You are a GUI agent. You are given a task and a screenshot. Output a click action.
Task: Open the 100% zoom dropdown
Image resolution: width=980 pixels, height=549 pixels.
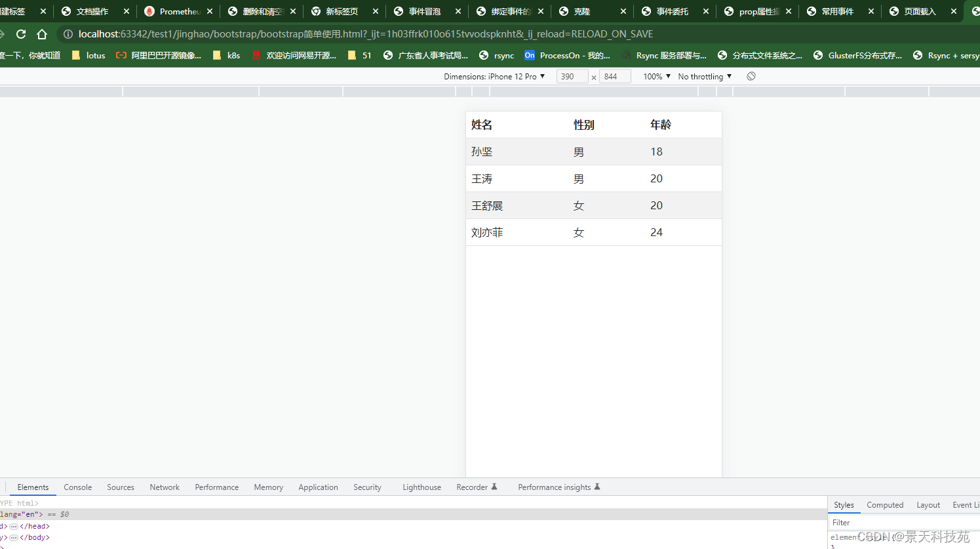coord(657,77)
